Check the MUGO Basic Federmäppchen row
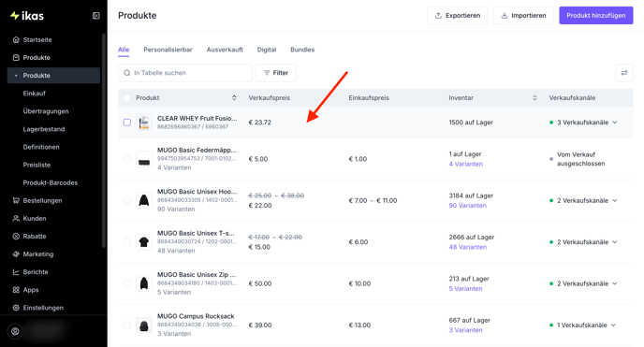 [127, 159]
